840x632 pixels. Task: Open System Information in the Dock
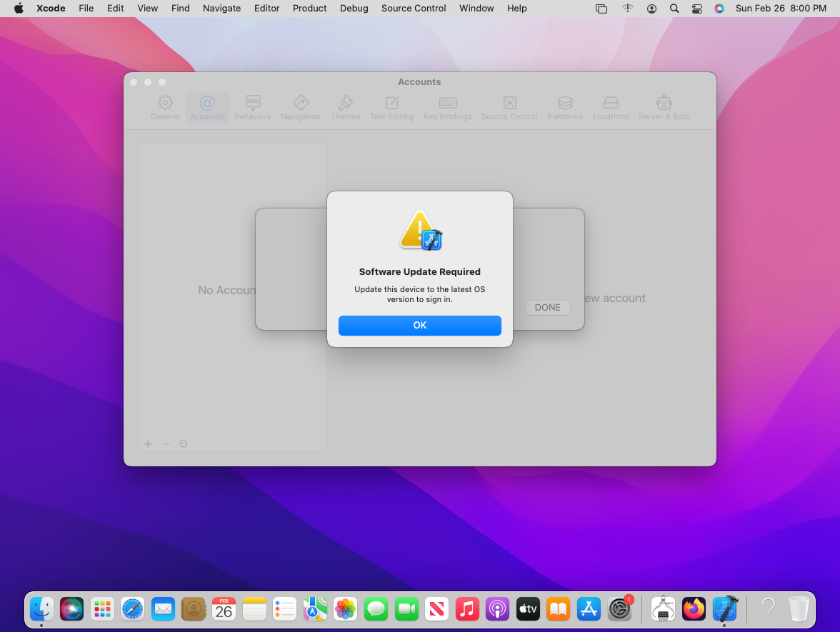663,609
